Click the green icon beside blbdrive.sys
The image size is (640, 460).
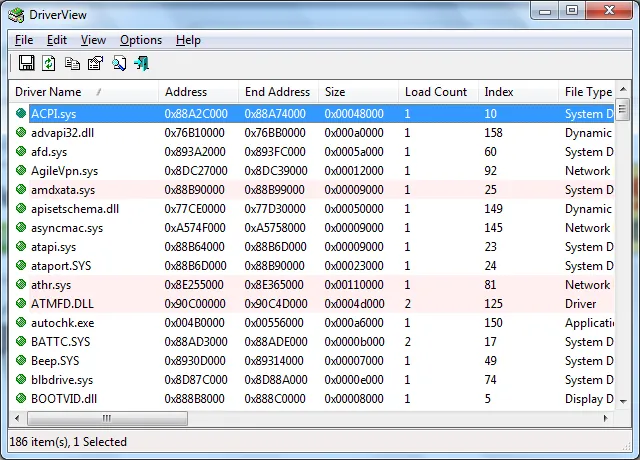[x=21, y=379]
